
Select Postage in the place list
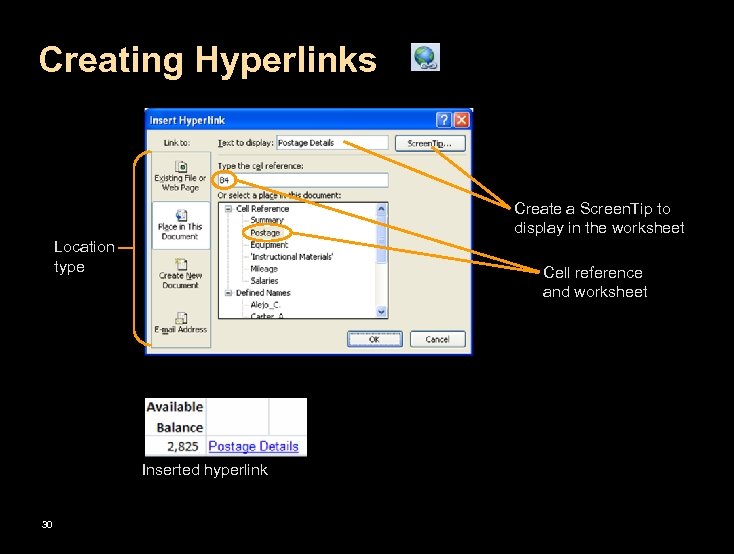click(265, 233)
